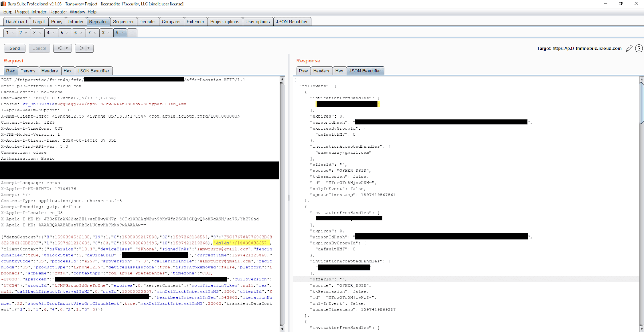Open the Intruder menu in the menu bar
The width and height of the screenshot is (644, 332).
(39, 12)
